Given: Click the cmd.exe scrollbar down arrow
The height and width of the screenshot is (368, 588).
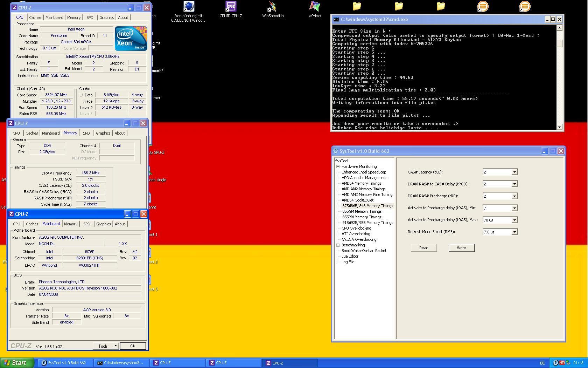Looking at the screenshot, I should (559, 127).
